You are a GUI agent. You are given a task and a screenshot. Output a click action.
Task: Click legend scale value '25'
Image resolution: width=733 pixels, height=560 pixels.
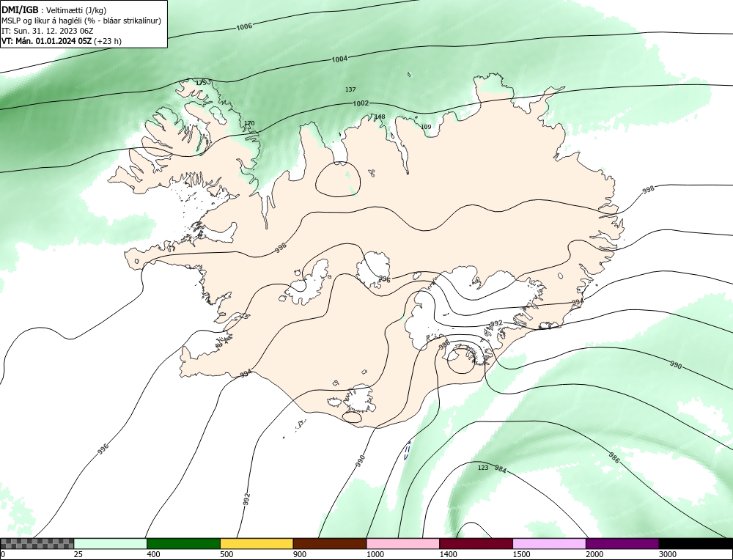77,554
